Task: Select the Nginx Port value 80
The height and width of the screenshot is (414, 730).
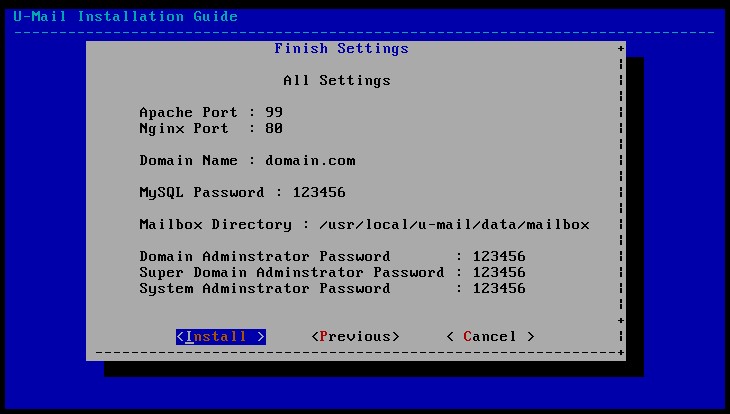Action: click(274, 128)
